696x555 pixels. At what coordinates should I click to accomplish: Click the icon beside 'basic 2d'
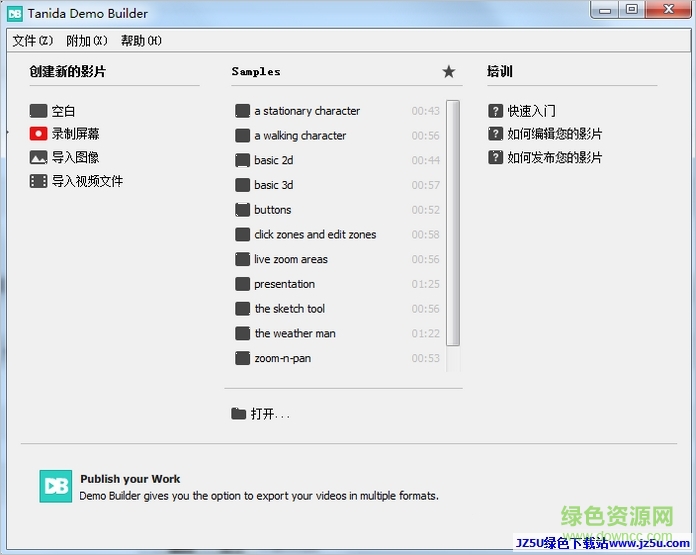pyautogui.click(x=242, y=160)
